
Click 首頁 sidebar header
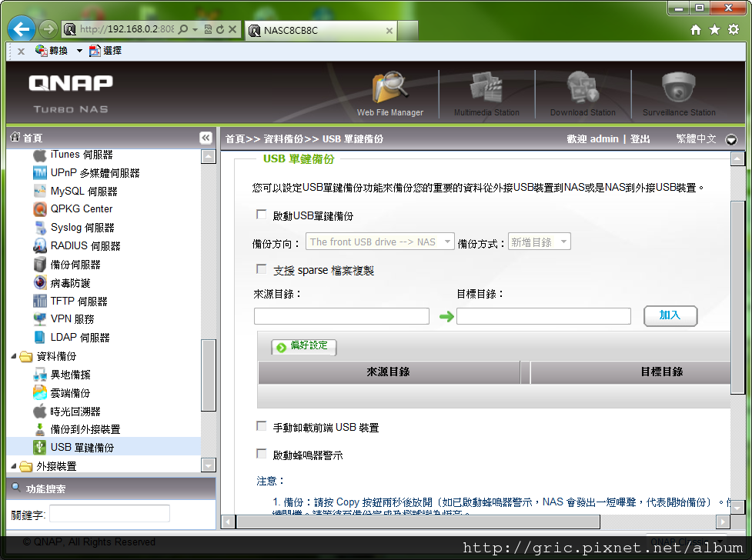click(27, 138)
